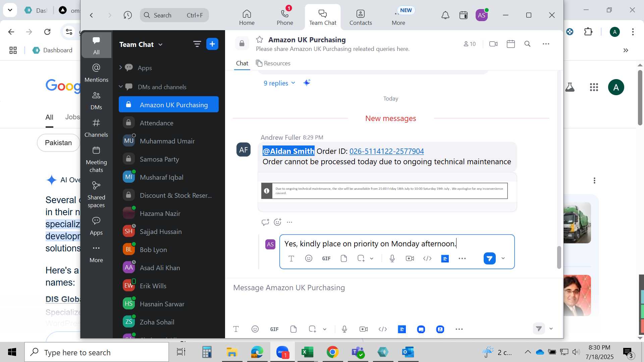Switch to the Contacts tab
The image size is (644, 362).
(361, 17)
